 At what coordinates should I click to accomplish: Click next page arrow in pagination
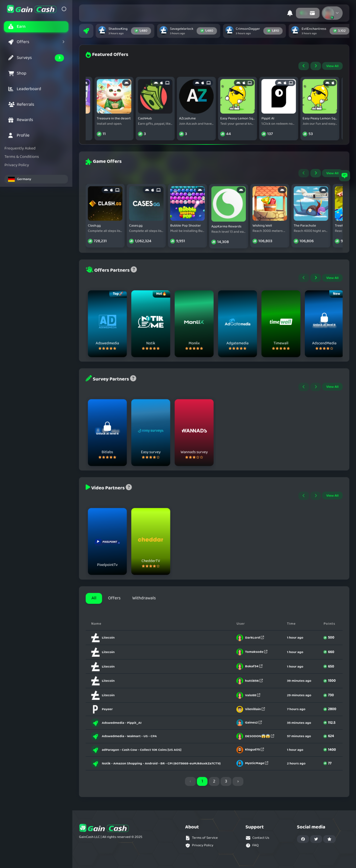[x=238, y=781]
